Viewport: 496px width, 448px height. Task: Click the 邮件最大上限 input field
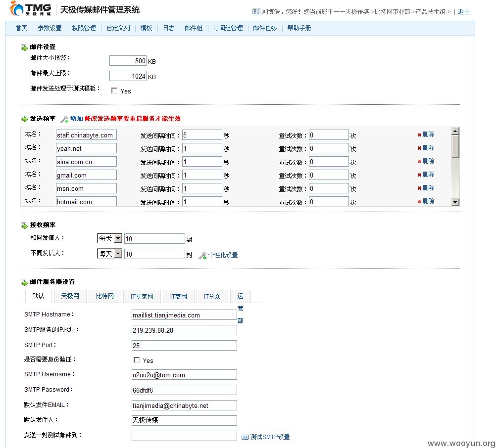coord(128,76)
